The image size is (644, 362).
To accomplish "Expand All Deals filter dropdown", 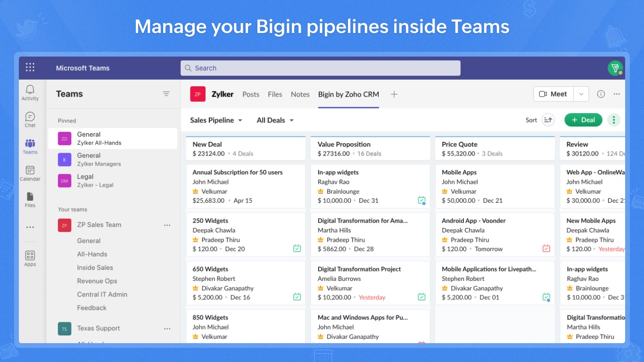I will [275, 120].
